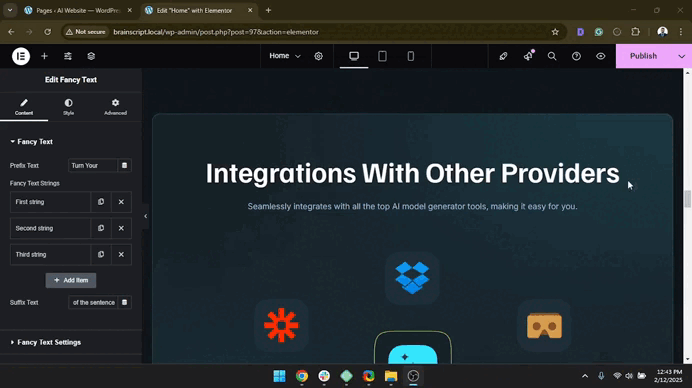The width and height of the screenshot is (692, 388).
Task: Click the Prefix Text input field
Action: point(93,166)
